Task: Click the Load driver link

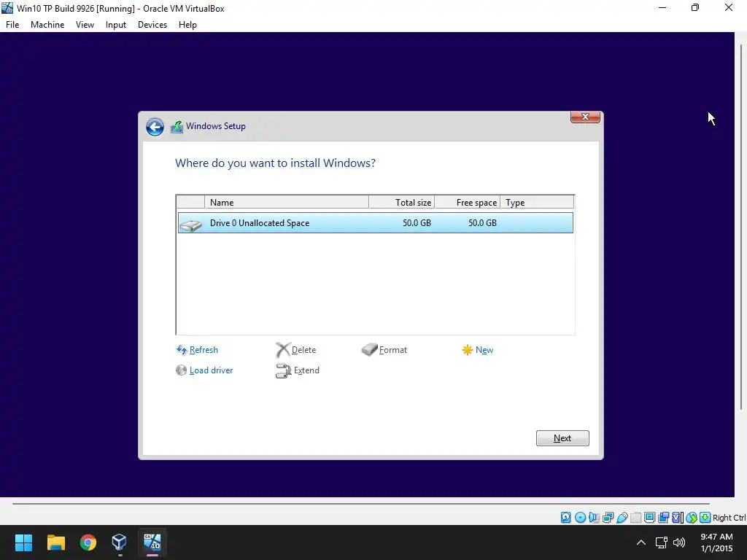Action: click(x=211, y=370)
